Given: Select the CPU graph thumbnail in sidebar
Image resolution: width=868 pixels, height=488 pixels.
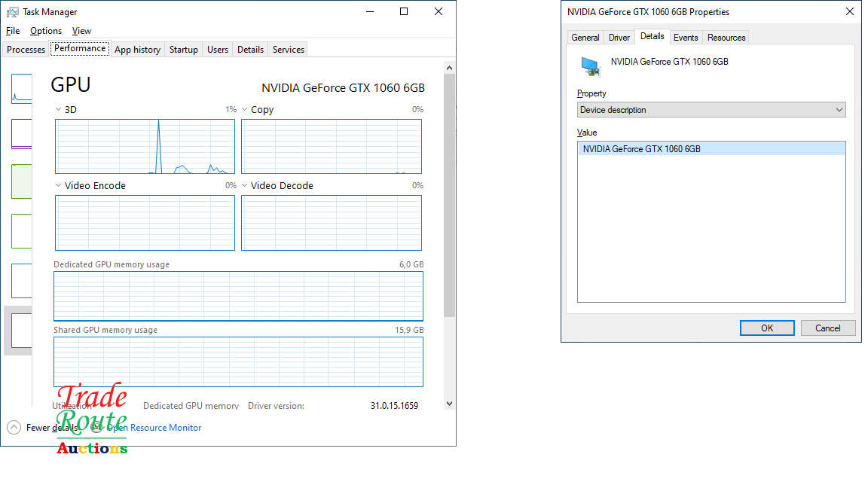Looking at the screenshot, I should (21, 88).
